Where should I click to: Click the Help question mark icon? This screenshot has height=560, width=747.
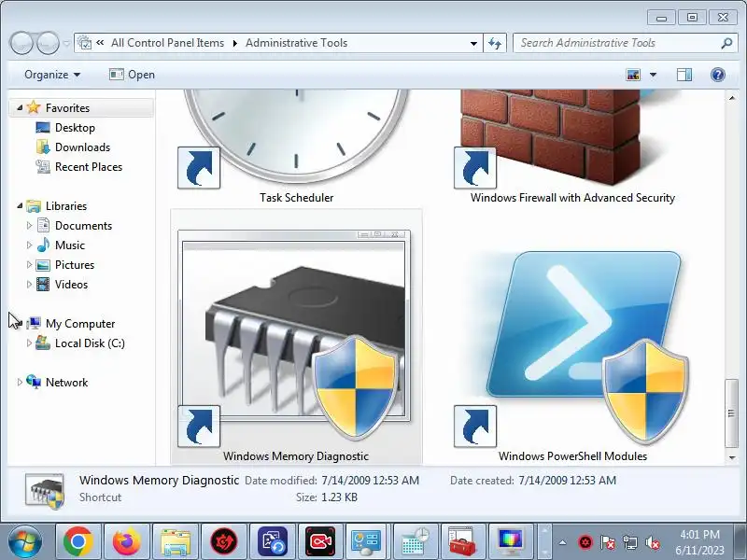point(717,75)
